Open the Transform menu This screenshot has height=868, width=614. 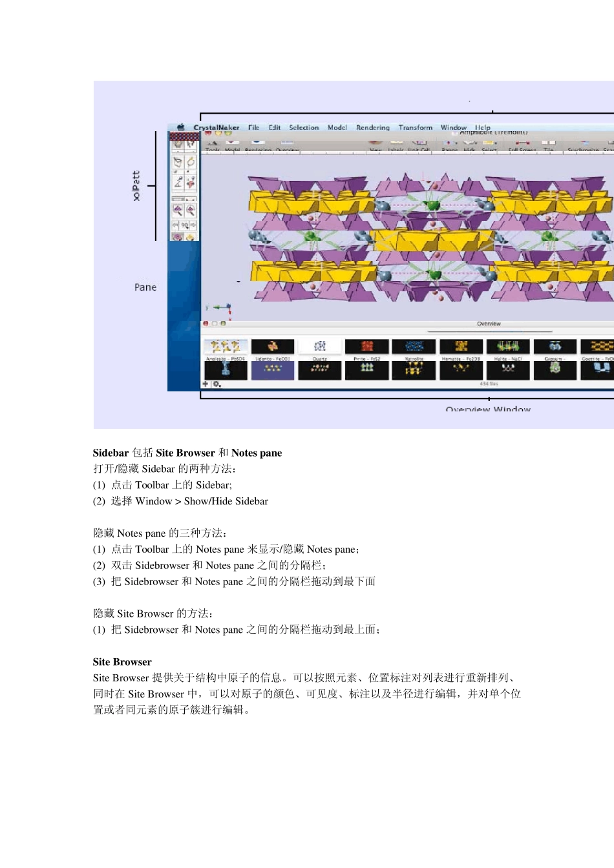tap(416, 127)
